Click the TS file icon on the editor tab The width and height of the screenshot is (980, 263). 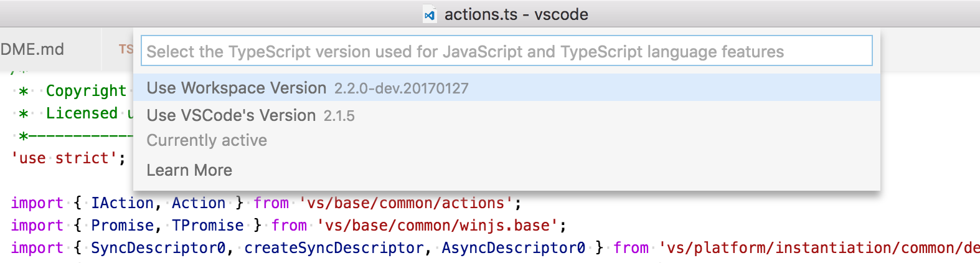pyautogui.click(x=126, y=49)
